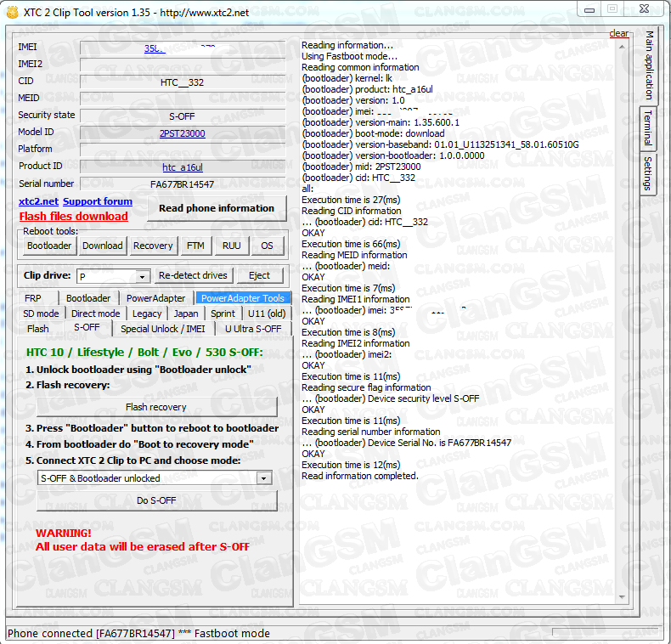This screenshot has height=644, width=671.
Task: Click the Read phone information button
Action: tap(217, 208)
